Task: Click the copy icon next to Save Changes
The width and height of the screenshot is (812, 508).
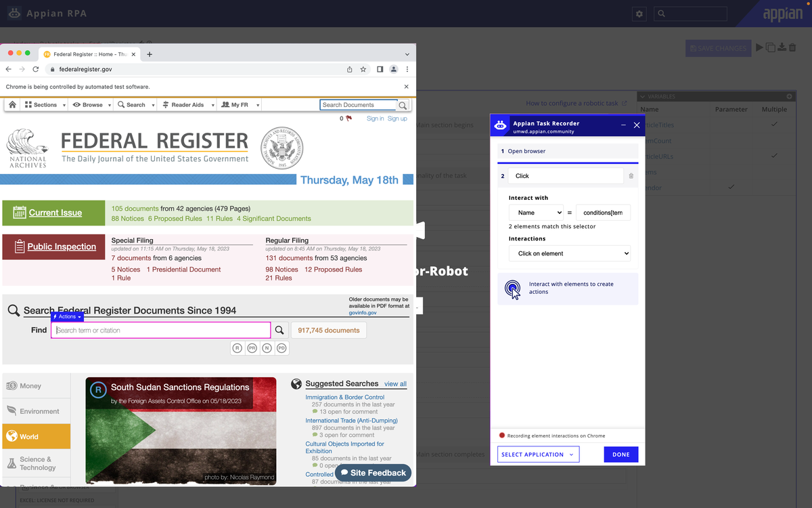Action: (x=771, y=47)
